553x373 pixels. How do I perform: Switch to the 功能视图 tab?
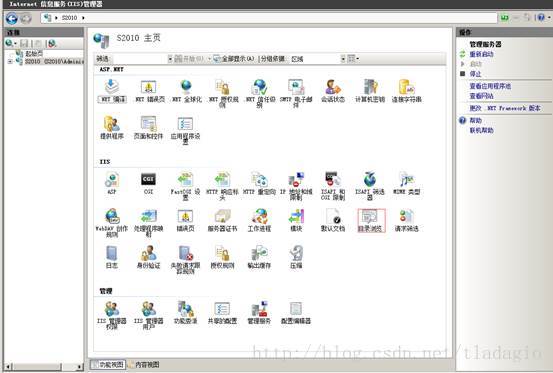(x=108, y=365)
